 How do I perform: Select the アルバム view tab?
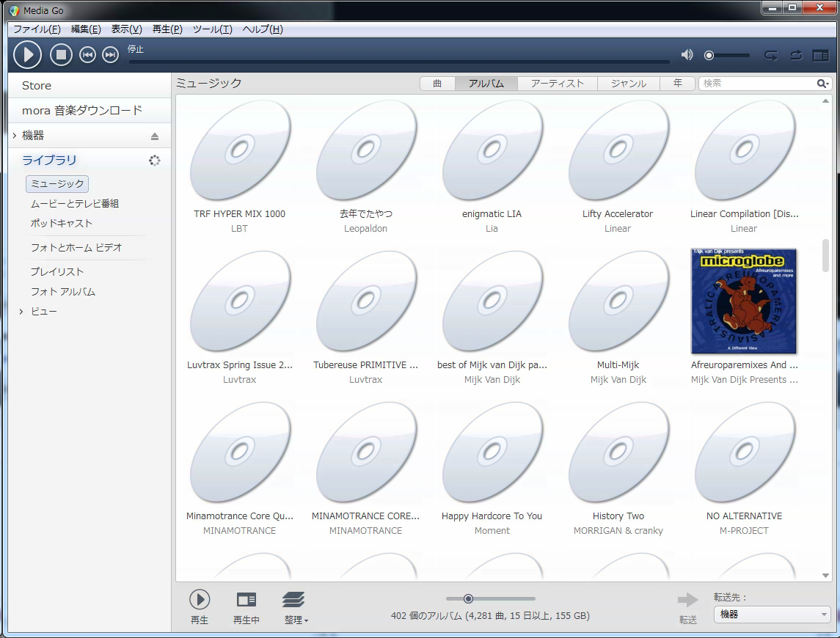click(486, 83)
